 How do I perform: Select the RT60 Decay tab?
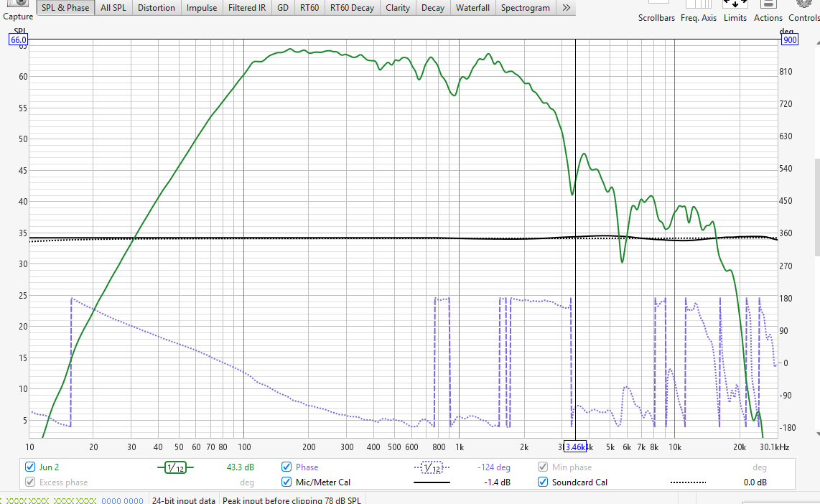[x=352, y=8]
